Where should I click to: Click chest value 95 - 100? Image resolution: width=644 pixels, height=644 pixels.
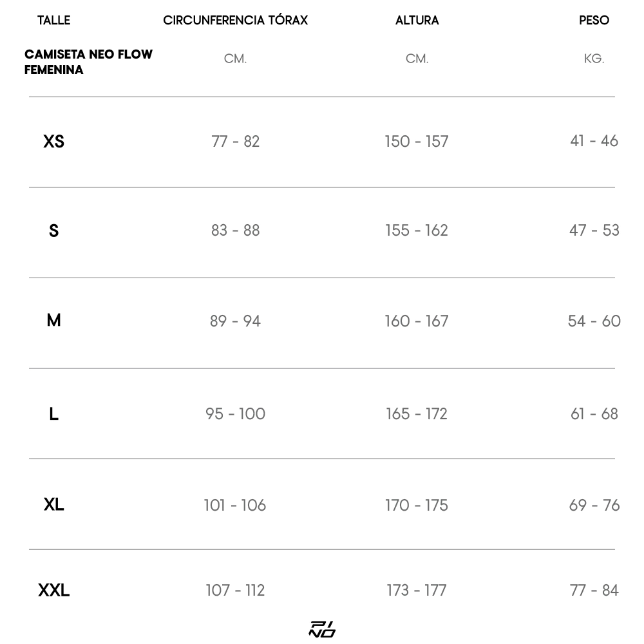pos(235,414)
